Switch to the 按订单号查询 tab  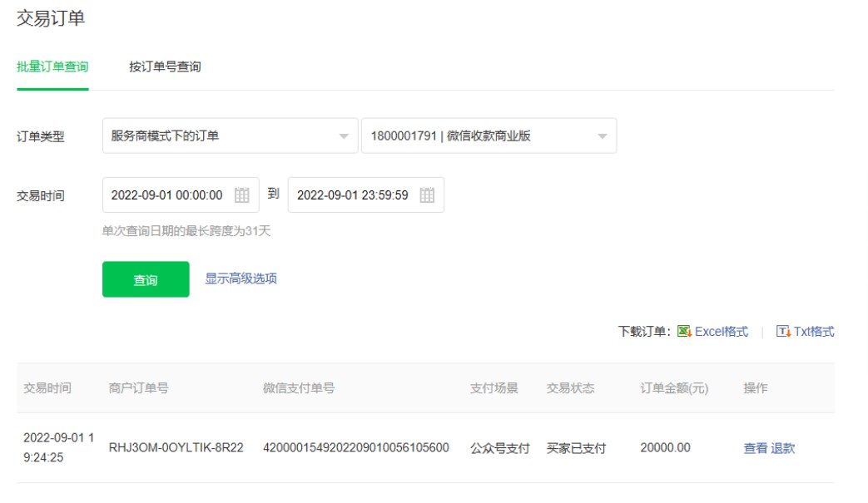click(165, 67)
